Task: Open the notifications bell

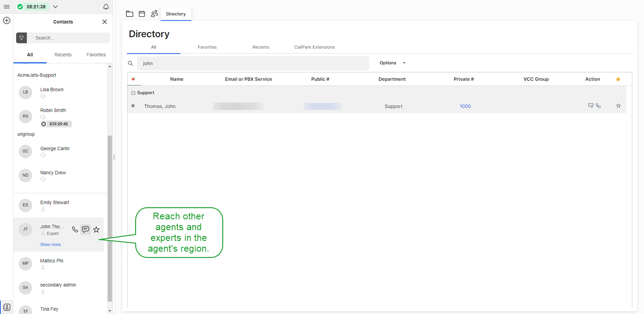Action: pos(106,7)
